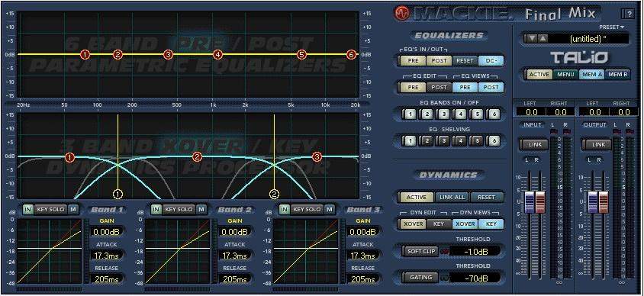Click the dynamics LINK ALL button
Image resolution: width=644 pixels, height=296 pixels.
pos(452,197)
